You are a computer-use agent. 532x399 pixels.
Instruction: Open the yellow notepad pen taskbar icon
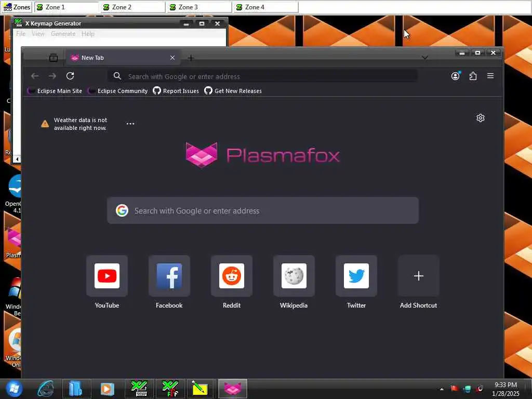point(199,389)
